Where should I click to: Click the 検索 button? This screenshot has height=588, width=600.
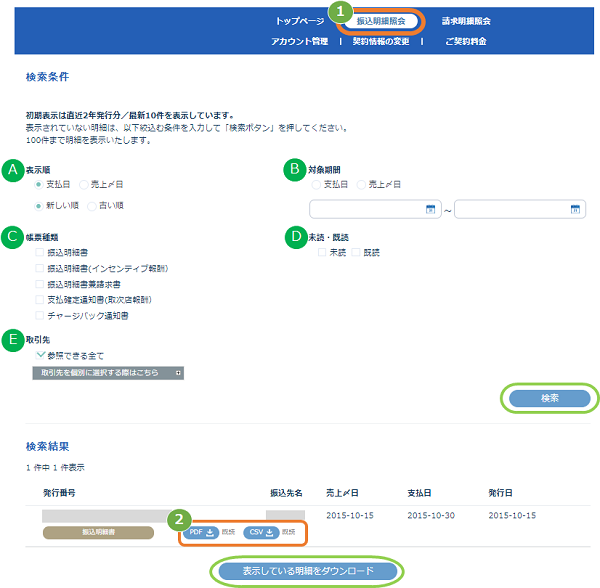(x=549, y=397)
